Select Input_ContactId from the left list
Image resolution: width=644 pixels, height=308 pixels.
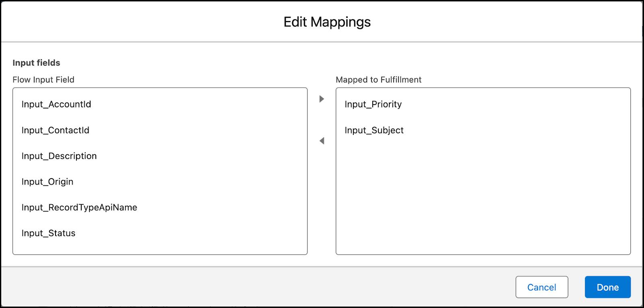(55, 130)
